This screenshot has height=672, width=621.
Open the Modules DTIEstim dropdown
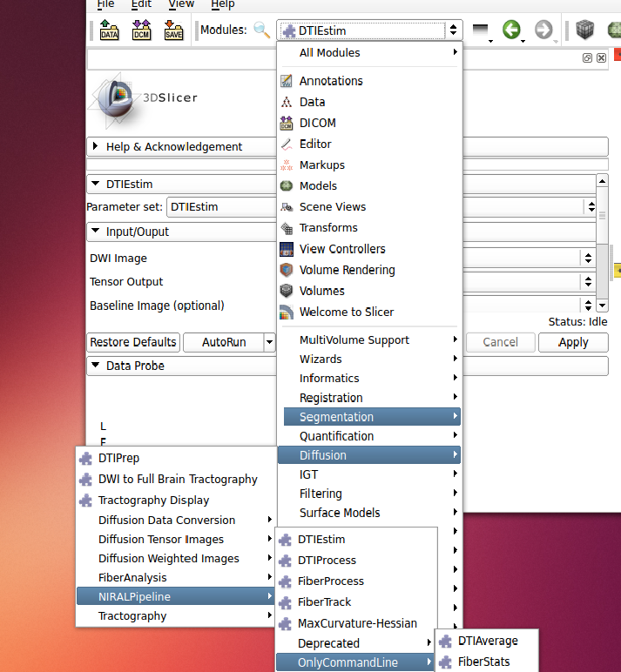click(369, 30)
